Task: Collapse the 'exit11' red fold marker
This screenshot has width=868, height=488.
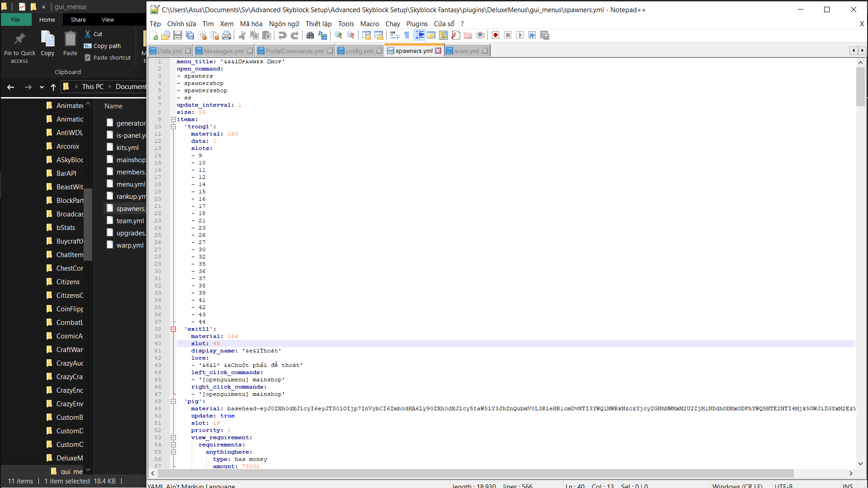Action: (173, 329)
